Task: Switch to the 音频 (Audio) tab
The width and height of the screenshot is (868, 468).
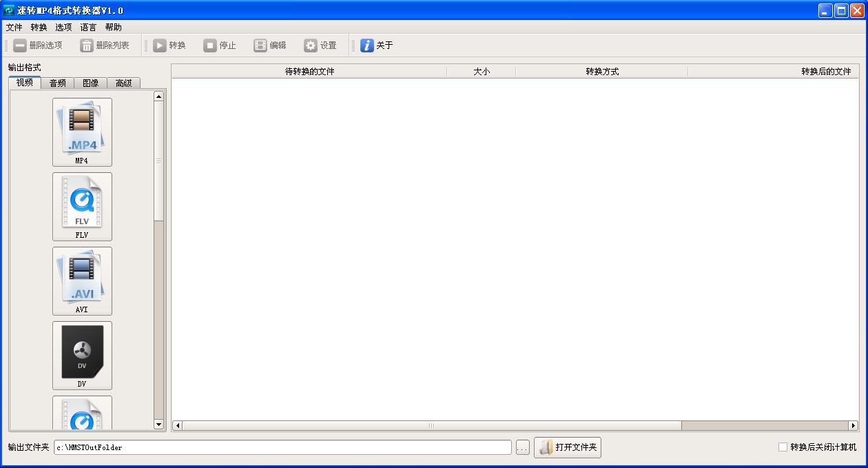Action: coord(57,83)
